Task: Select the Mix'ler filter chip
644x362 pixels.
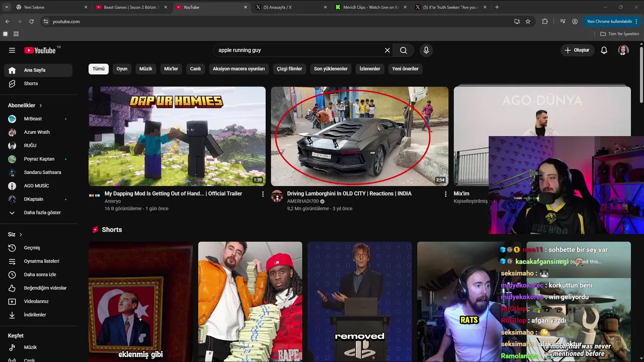Action: (x=171, y=69)
